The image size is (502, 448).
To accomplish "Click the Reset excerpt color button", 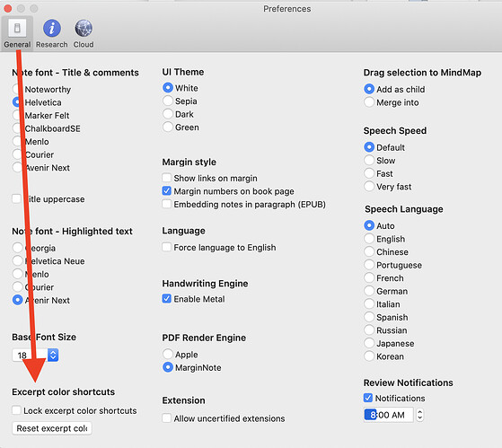I will [x=52, y=428].
